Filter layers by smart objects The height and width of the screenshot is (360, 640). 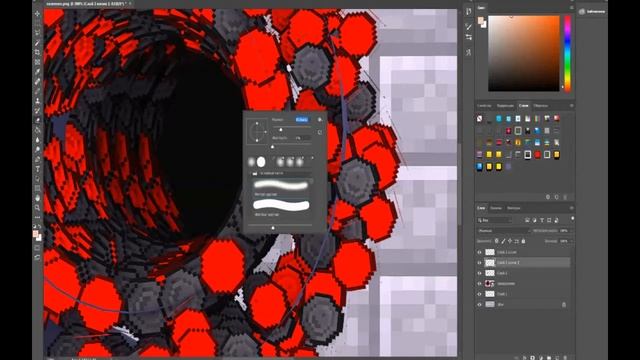pos(556,220)
